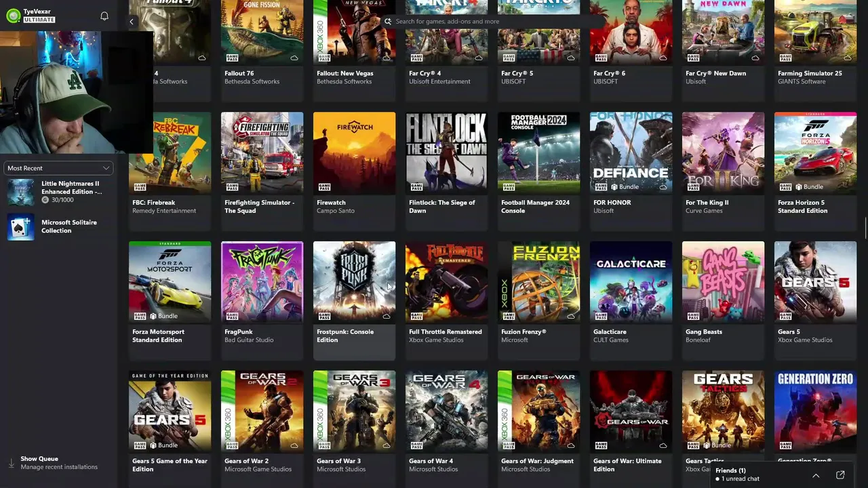Open the notifications bell icon
The height and width of the screenshot is (488, 868).
[104, 16]
